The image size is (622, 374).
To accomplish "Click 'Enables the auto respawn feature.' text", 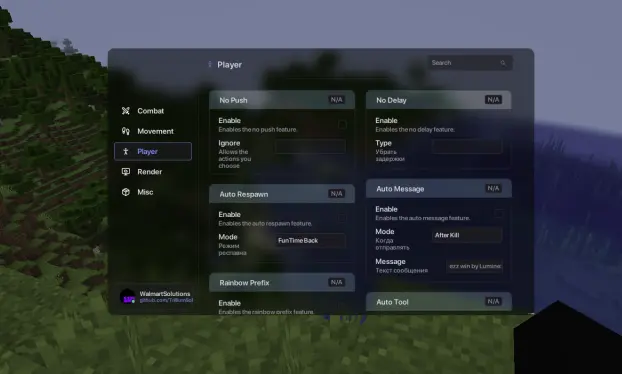I will 265,224.
